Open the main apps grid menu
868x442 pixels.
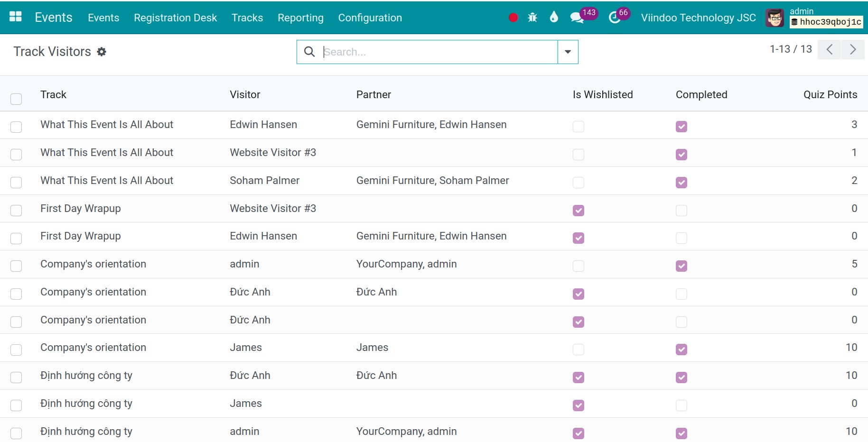pyautogui.click(x=16, y=17)
